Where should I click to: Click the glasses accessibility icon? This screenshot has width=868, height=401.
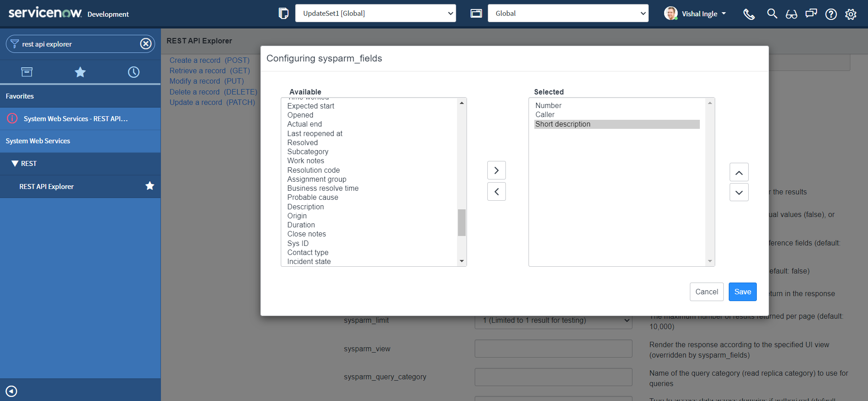tap(792, 14)
